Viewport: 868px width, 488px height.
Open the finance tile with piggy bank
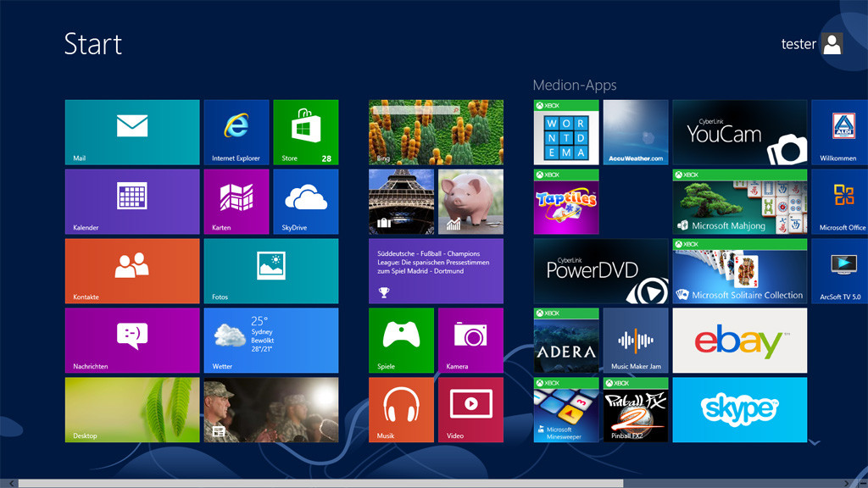click(x=470, y=202)
